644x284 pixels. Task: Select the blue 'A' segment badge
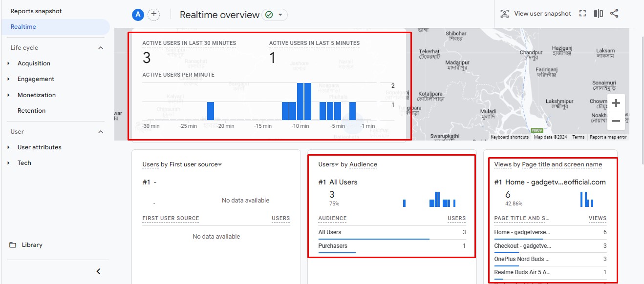pos(138,15)
